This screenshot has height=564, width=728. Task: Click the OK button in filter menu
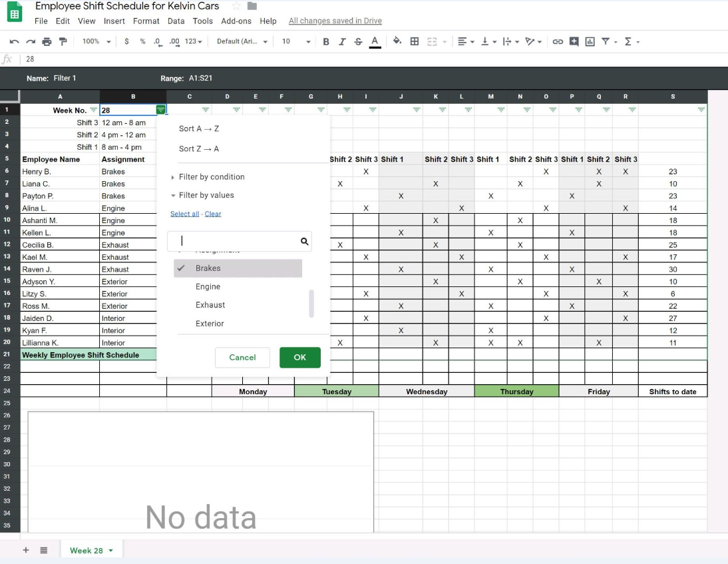point(300,358)
